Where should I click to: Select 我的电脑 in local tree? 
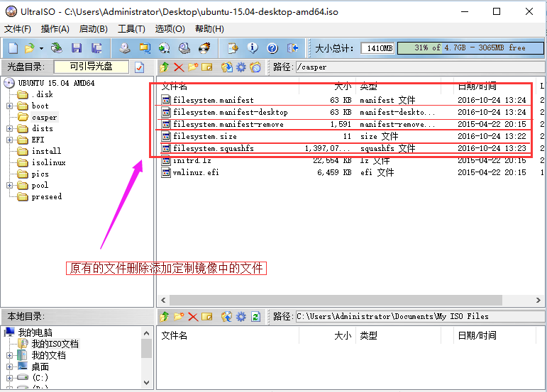35,332
